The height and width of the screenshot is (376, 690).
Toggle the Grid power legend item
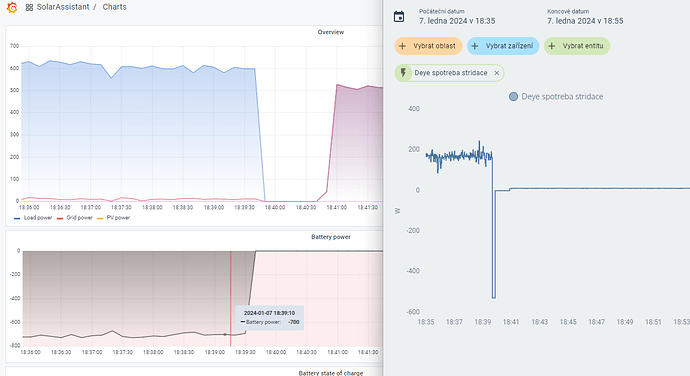click(75, 218)
